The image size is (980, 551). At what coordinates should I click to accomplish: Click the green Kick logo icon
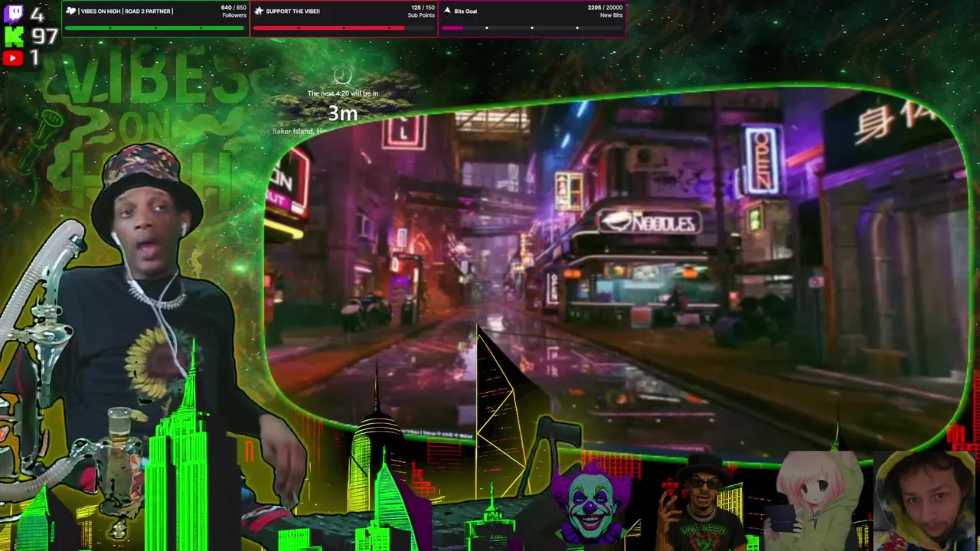click(13, 35)
